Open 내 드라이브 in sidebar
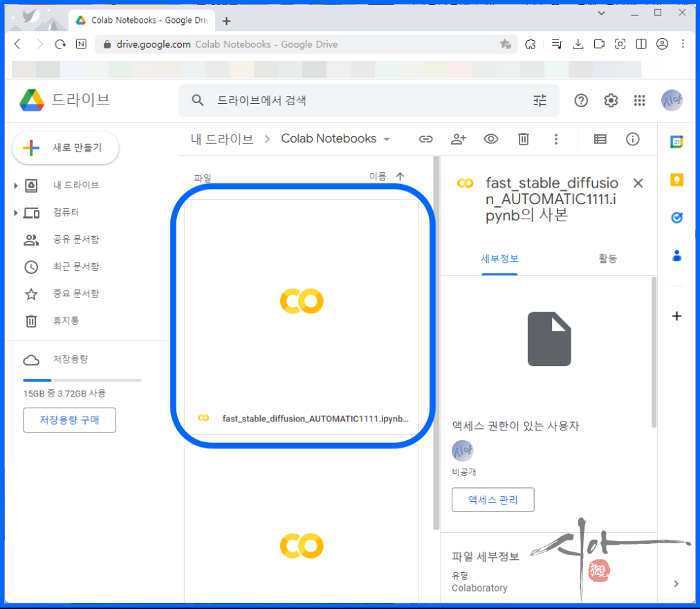The width and height of the screenshot is (700, 609). (x=76, y=185)
